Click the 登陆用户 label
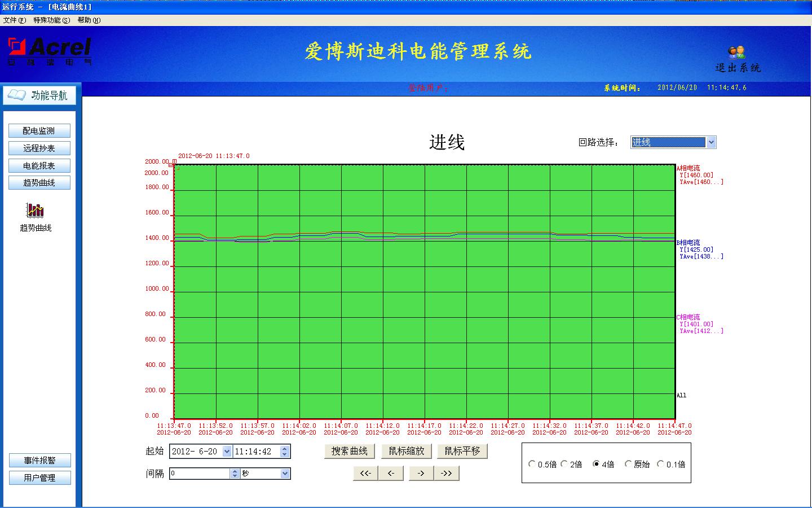812x508 pixels. click(427, 88)
